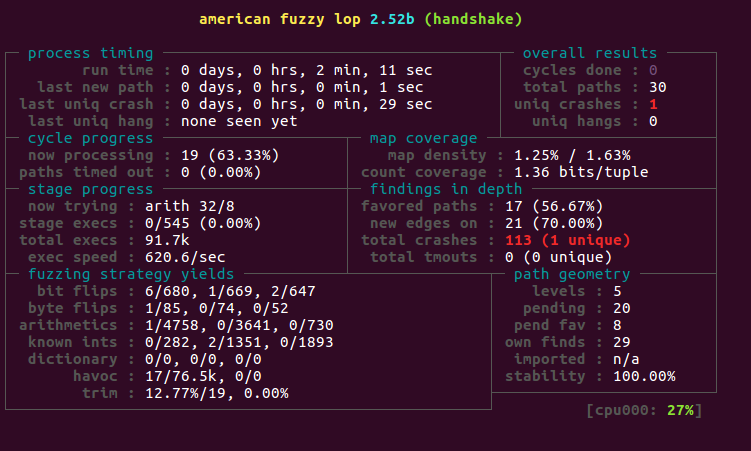Click the 'map coverage' section header
Screen dimensions: 751x451
423,138
